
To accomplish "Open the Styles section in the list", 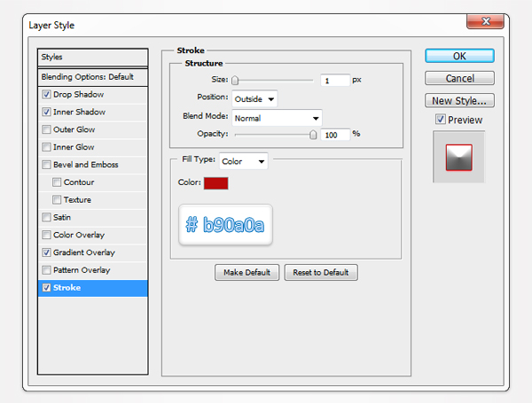I will click(x=93, y=57).
